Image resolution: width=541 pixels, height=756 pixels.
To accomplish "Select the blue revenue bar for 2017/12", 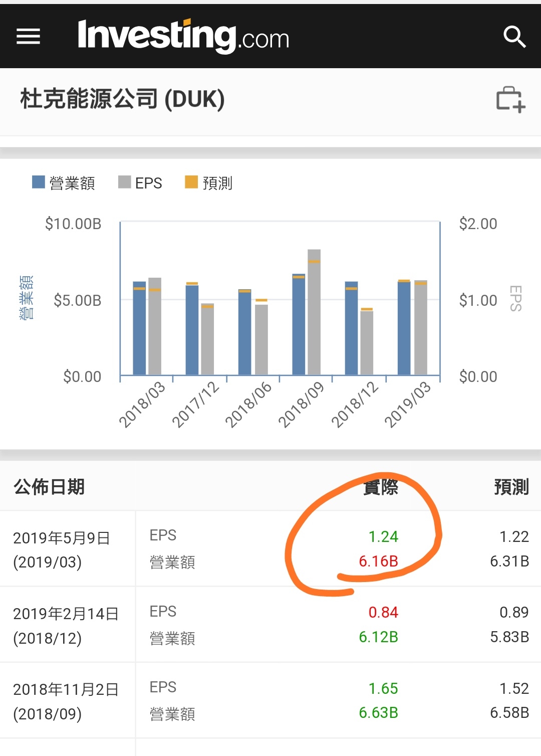I will pos(192,330).
